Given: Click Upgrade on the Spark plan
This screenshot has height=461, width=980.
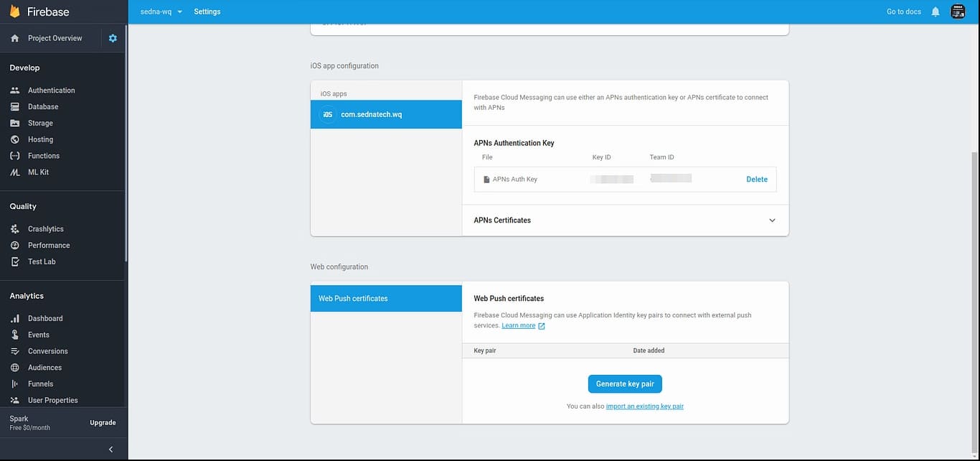Looking at the screenshot, I should pos(103,423).
